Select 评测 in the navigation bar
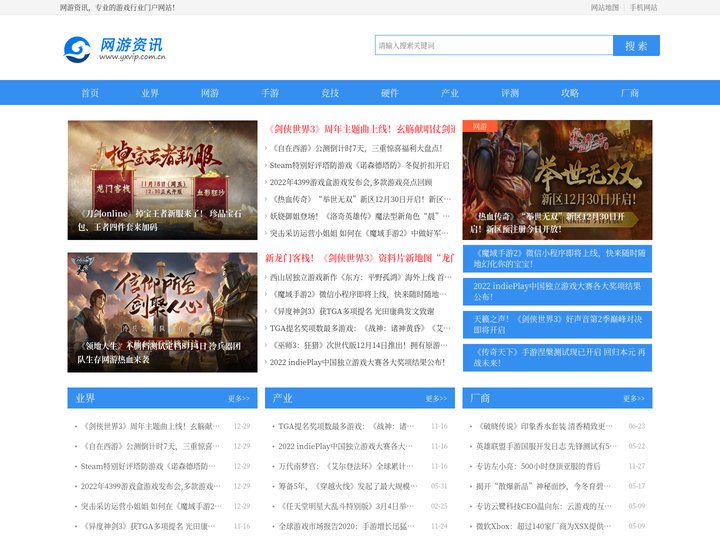 (x=510, y=93)
